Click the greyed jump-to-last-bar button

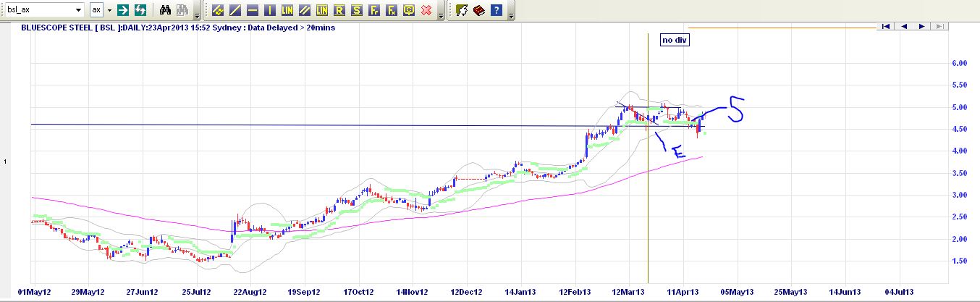click(x=939, y=26)
